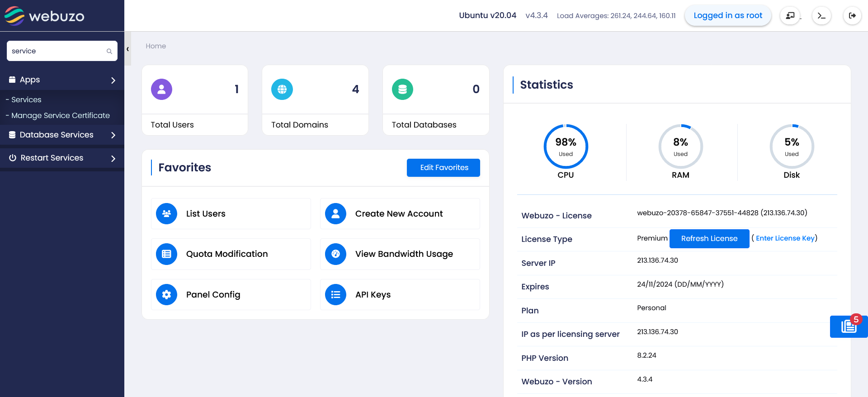Expand the Database Services menu
The width and height of the screenshot is (868, 397).
(x=62, y=135)
